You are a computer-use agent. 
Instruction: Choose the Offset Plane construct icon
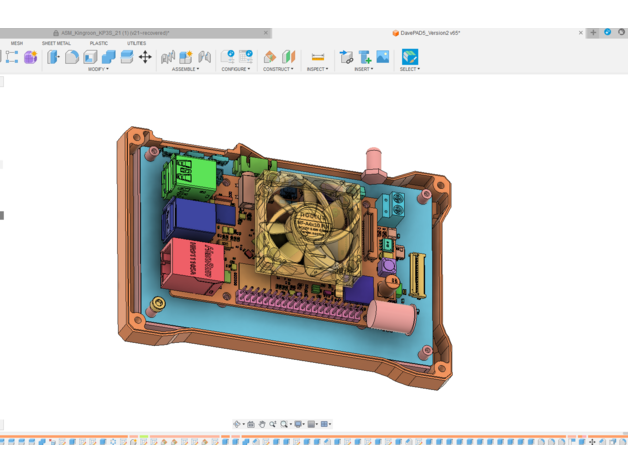[270, 57]
